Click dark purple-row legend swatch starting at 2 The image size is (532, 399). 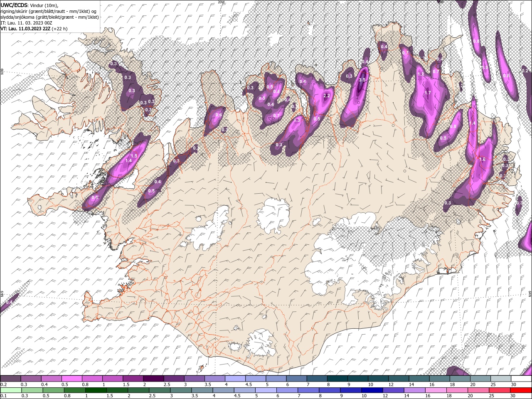point(153,379)
